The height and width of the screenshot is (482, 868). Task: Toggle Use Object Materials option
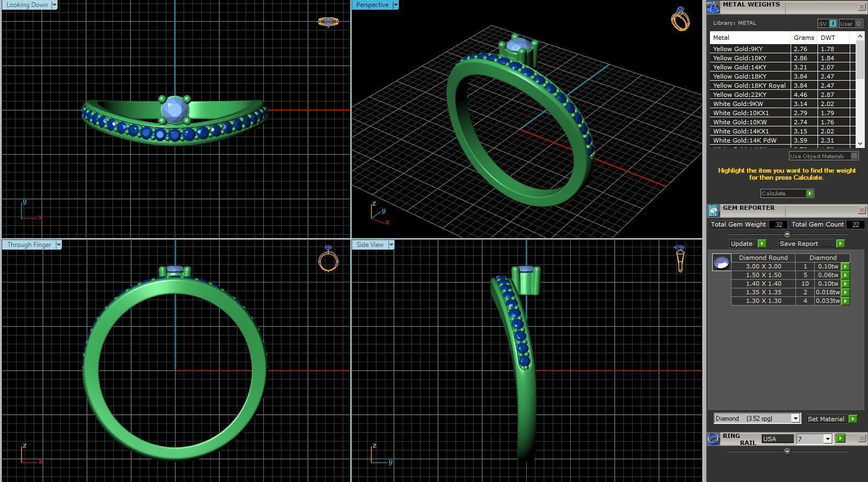click(x=823, y=156)
